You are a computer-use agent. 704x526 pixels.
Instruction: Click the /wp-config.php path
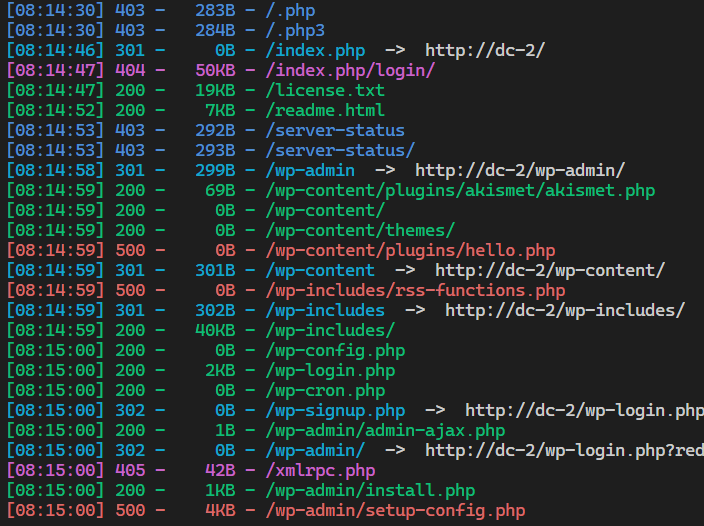click(x=335, y=350)
